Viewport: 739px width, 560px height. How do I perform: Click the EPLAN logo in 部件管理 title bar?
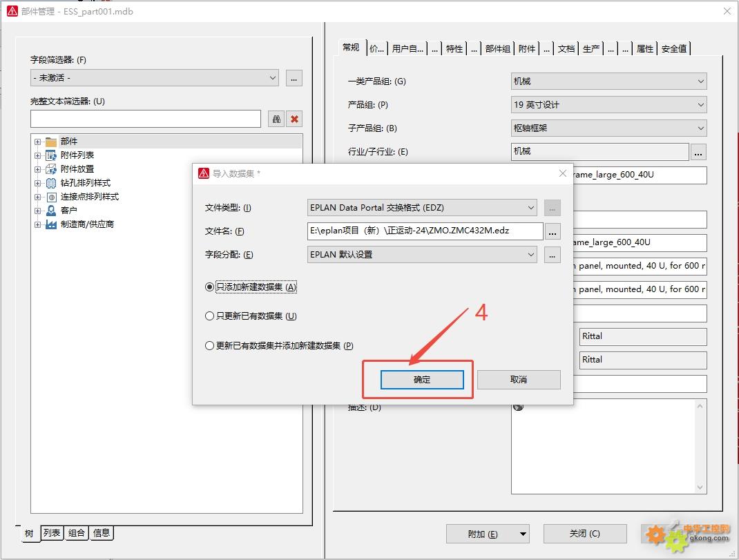(12, 11)
